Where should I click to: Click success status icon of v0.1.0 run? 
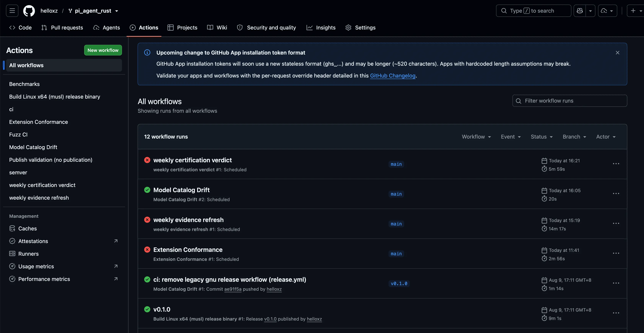coord(147,309)
